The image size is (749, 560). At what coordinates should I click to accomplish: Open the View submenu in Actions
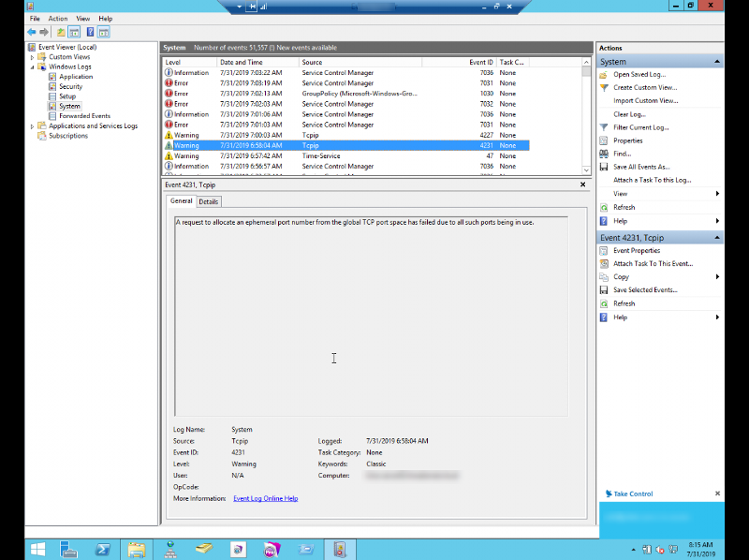click(x=620, y=194)
